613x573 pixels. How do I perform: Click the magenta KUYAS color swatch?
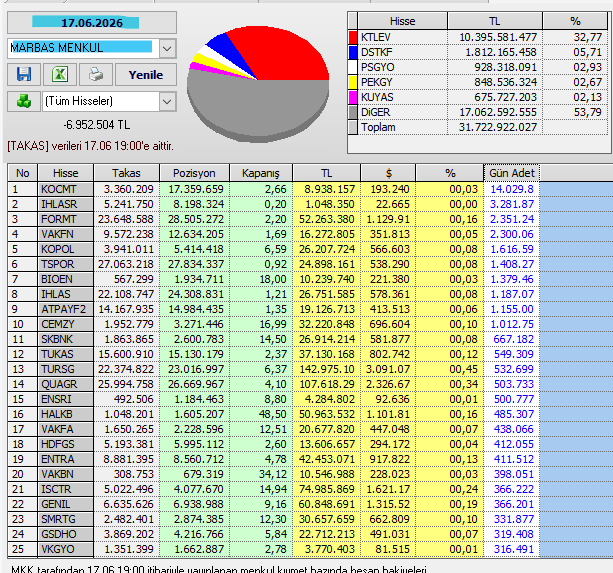tap(353, 97)
